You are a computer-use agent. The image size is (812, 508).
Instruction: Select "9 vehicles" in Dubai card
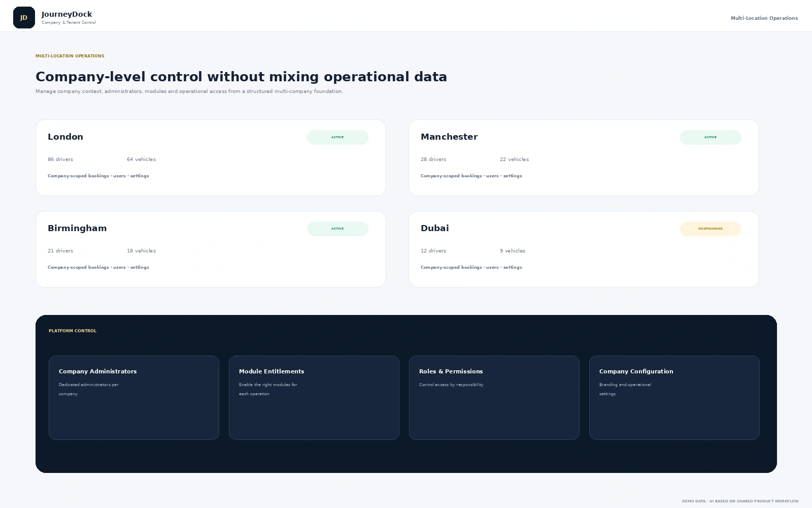point(513,251)
